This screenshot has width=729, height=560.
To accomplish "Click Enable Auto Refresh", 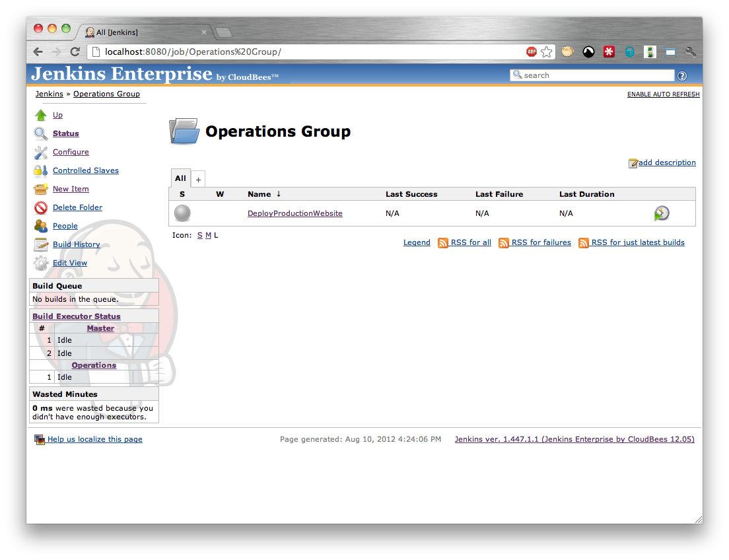I will coord(664,94).
